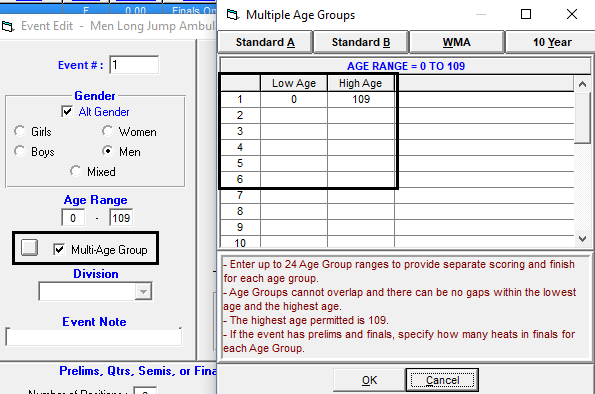595x394 pixels.
Task: Maximize the Multiple Age Groups window
Action: [x=526, y=14]
